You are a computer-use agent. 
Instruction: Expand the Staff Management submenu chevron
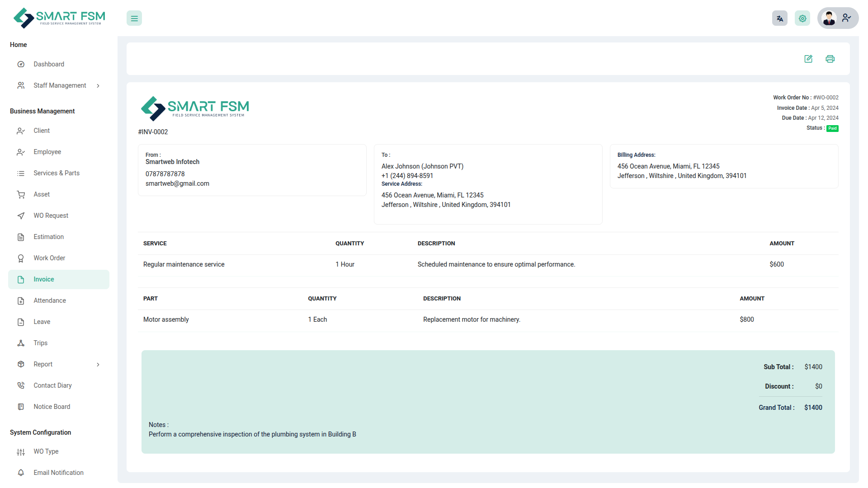point(98,86)
